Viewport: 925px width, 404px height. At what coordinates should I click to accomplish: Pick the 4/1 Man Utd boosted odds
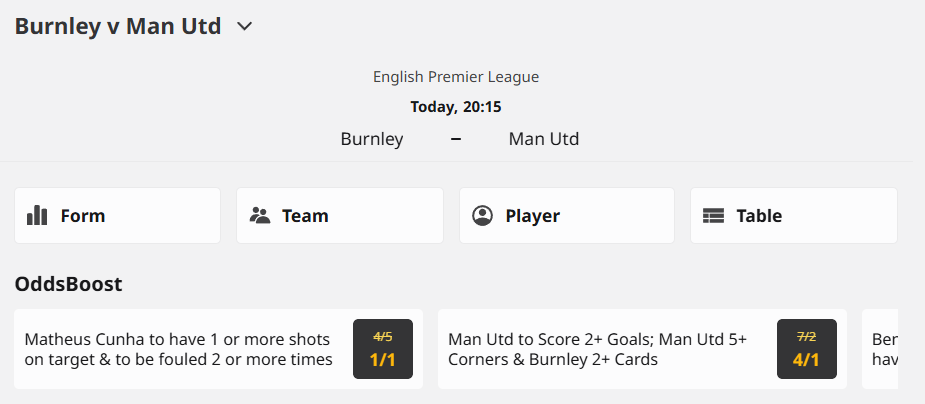tap(806, 349)
